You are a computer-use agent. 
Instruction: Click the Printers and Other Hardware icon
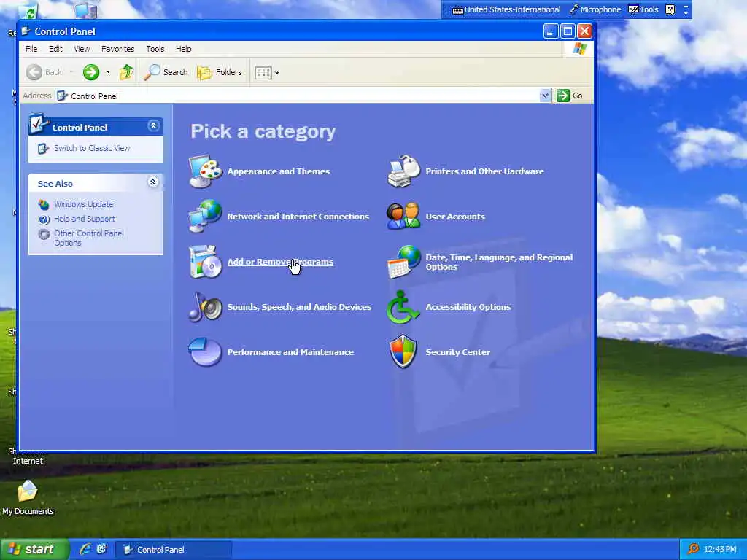tap(403, 171)
